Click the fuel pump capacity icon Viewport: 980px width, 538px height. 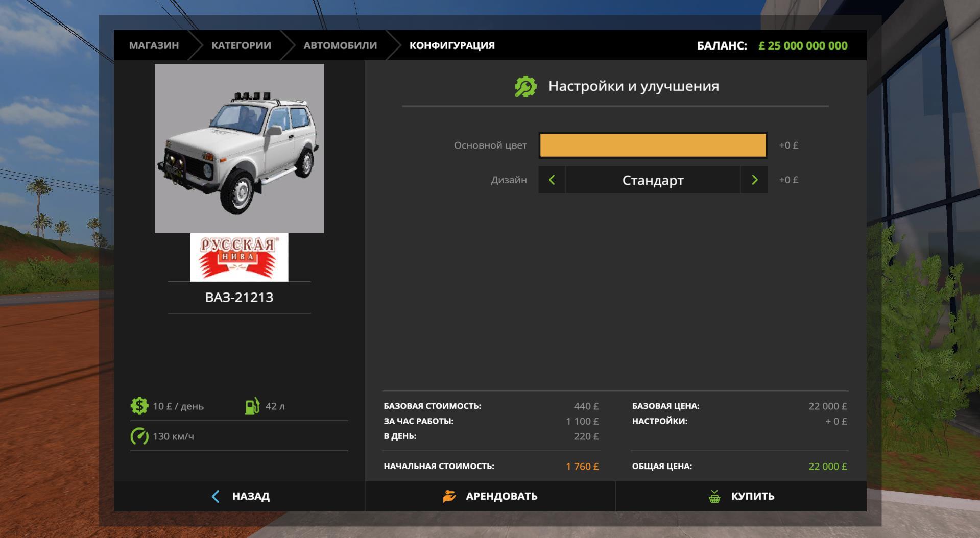(x=252, y=406)
